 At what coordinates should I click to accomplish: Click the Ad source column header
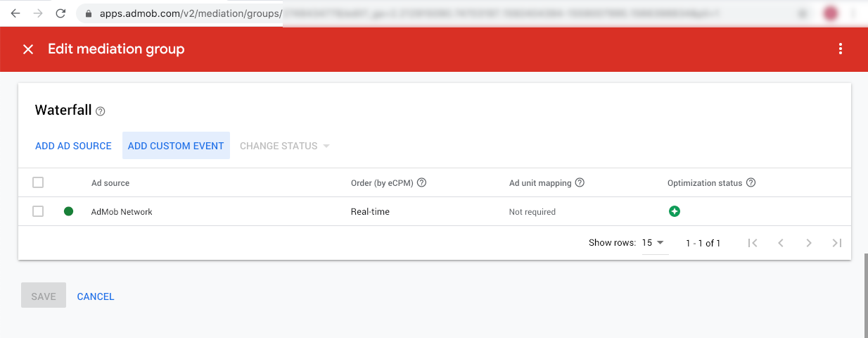click(110, 183)
